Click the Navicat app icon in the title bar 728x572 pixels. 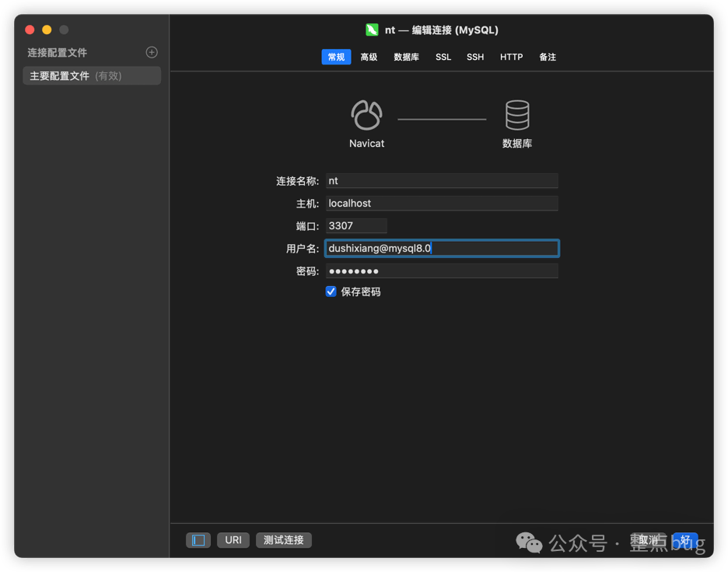371,30
